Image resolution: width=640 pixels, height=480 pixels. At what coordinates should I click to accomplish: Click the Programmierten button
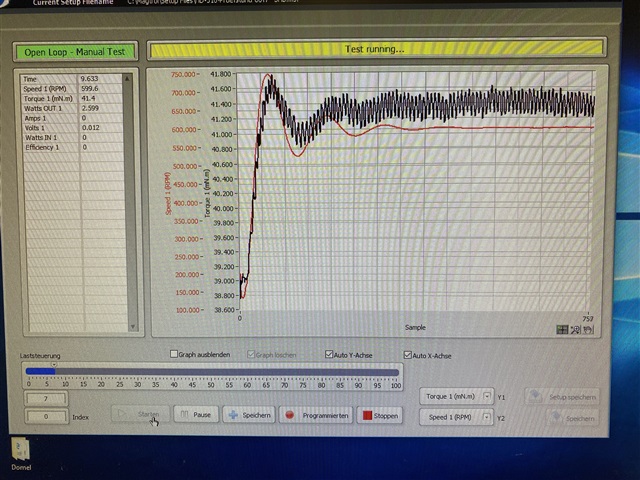point(316,416)
